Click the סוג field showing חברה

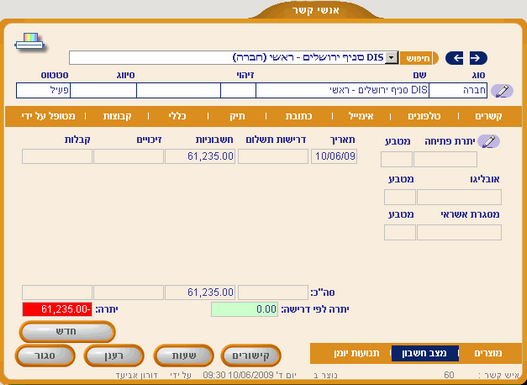tap(458, 90)
